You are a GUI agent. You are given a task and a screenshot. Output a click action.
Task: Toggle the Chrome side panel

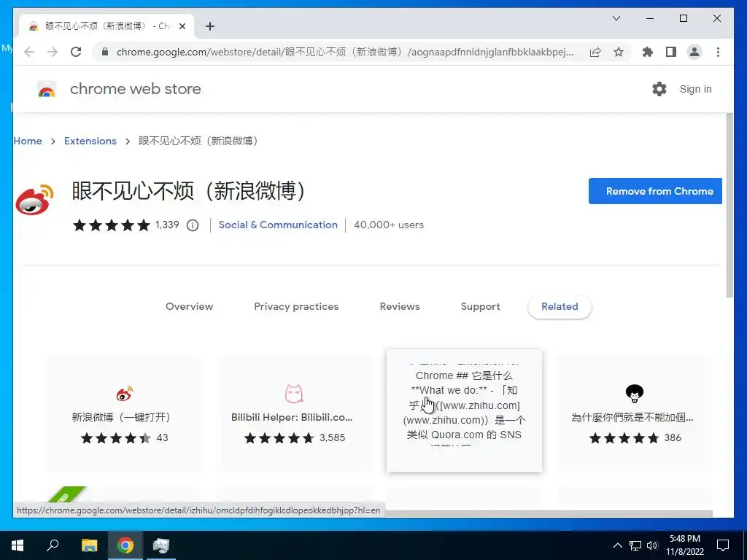671,52
